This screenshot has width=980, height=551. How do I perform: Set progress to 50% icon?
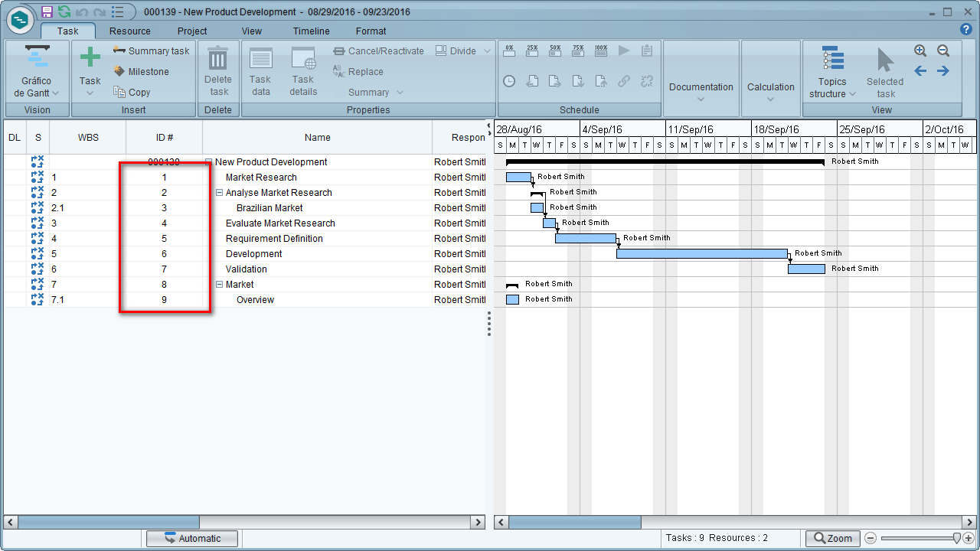(555, 51)
